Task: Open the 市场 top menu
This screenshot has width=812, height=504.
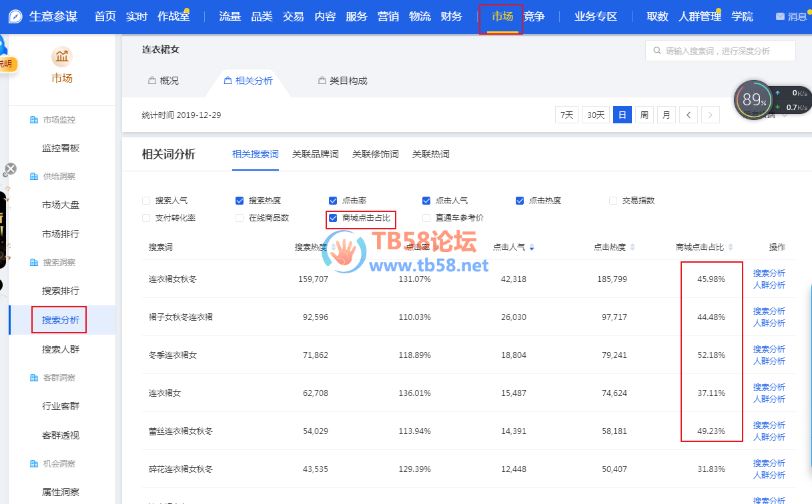Action: tap(502, 17)
